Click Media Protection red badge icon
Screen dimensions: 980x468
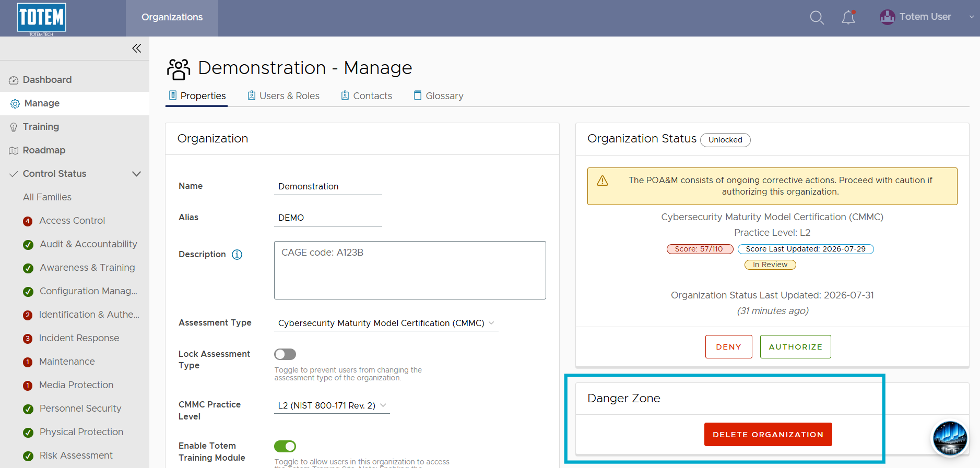tap(28, 386)
